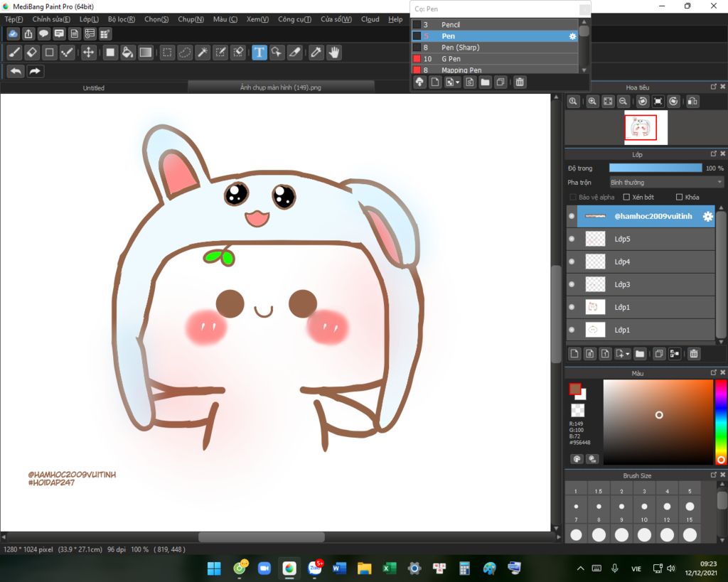The height and width of the screenshot is (582, 728).
Task: Open the Pha trộn blend mode dropdown
Action: tap(666, 183)
